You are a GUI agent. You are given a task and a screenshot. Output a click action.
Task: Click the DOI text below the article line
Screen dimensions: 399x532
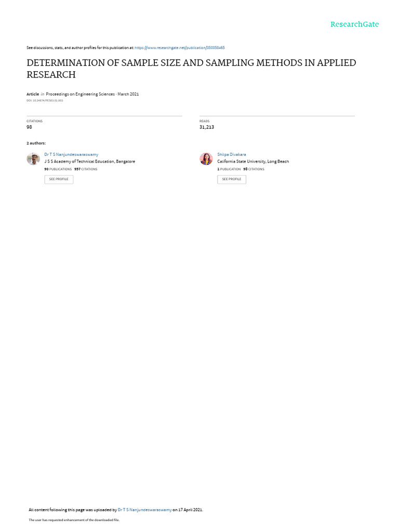pyautogui.click(x=45, y=100)
